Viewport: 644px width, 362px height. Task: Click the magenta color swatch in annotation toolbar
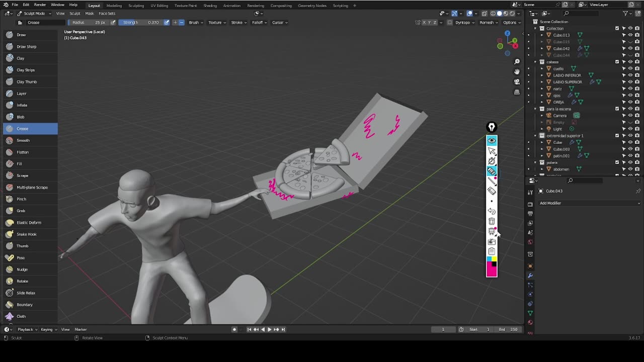[x=492, y=271]
